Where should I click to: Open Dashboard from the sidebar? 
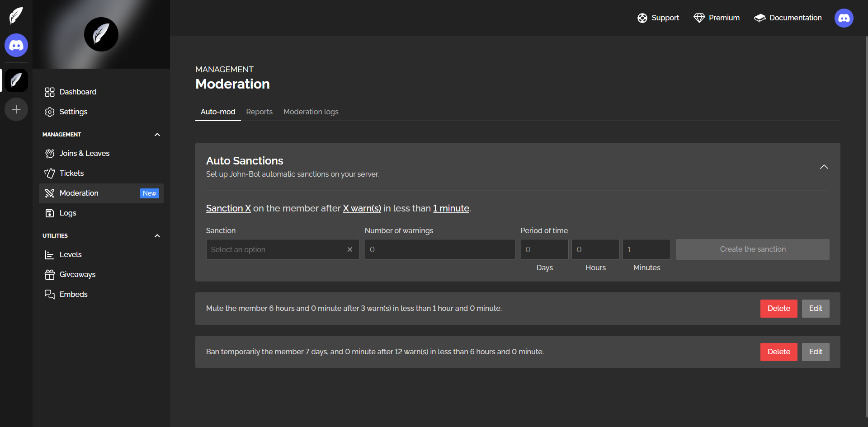[78, 92]
